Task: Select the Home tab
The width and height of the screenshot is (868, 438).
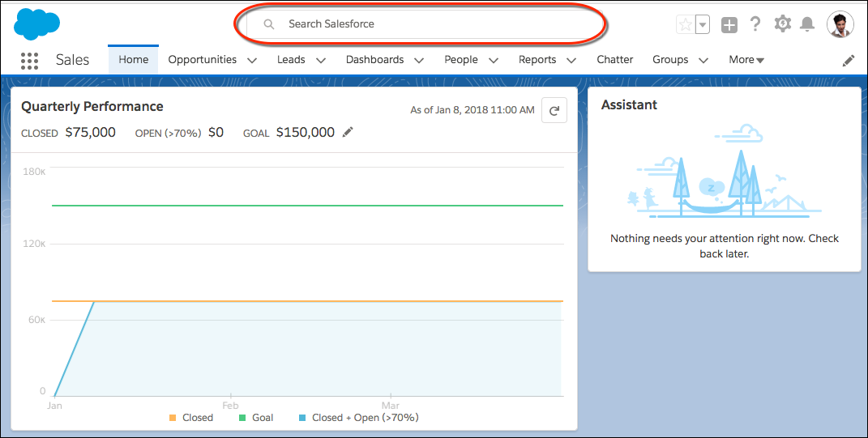Action: click(x=134, y=59)
